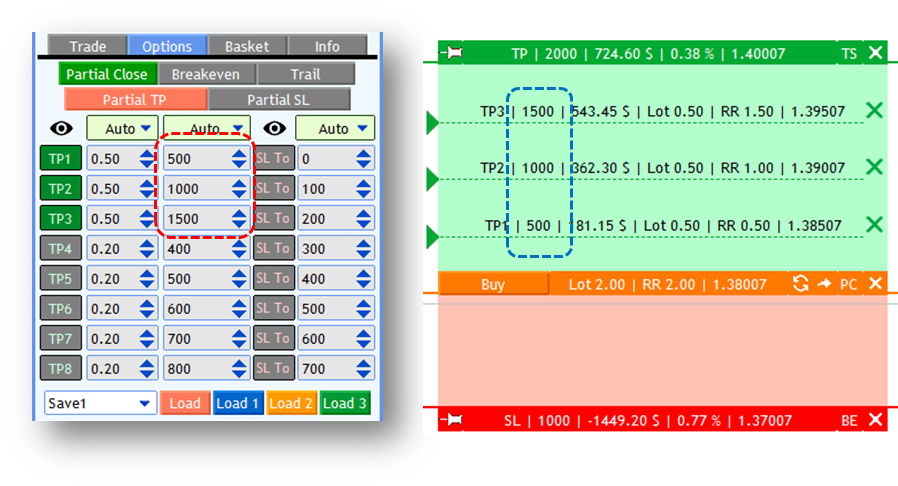
Task: Toggle the TP2 level button
Action: 61,188
